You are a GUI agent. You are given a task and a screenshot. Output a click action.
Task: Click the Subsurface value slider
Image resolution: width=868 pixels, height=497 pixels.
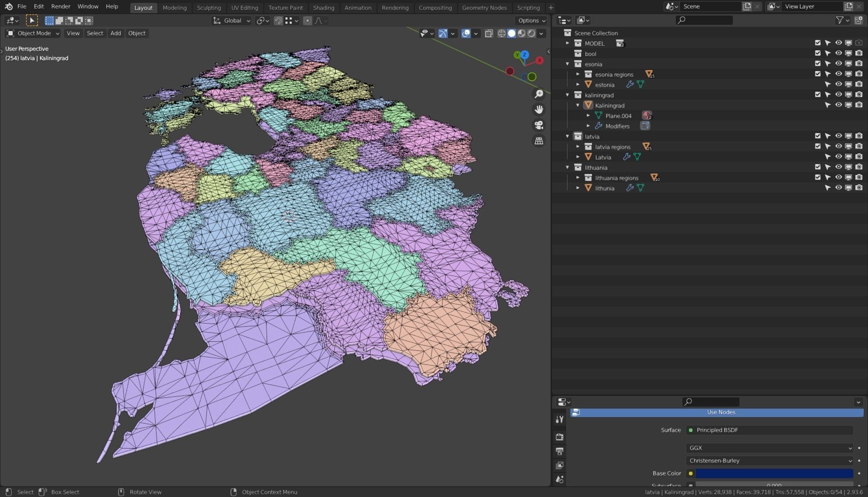click(774, 485)
